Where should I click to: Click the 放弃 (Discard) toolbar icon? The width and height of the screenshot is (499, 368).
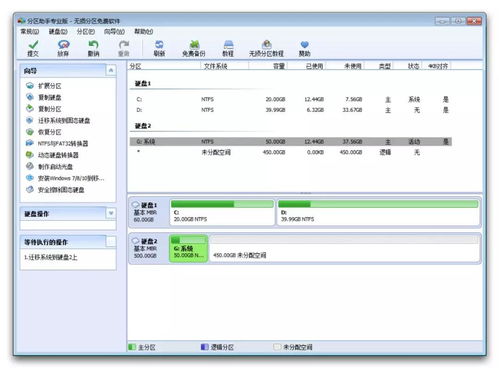click(63, 45)
